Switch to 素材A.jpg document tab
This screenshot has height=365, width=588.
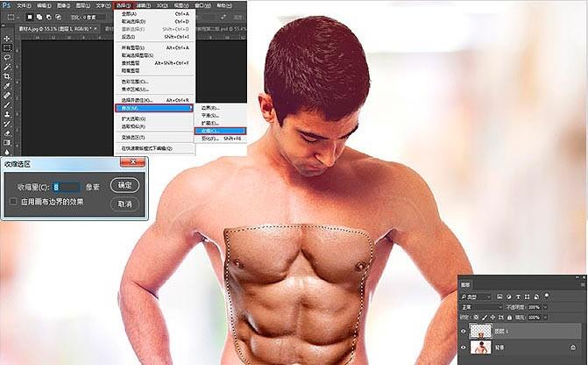click(x=58, y=29)
